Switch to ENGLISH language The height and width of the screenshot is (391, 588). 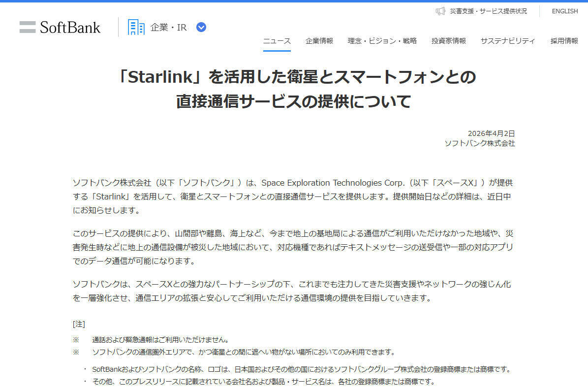pyautogui.click(x=565, y=11)
